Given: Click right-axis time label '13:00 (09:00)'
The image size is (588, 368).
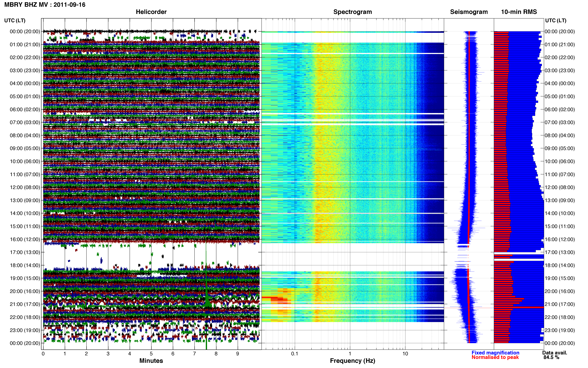Looking at the screenshot, I should point(560,200).
